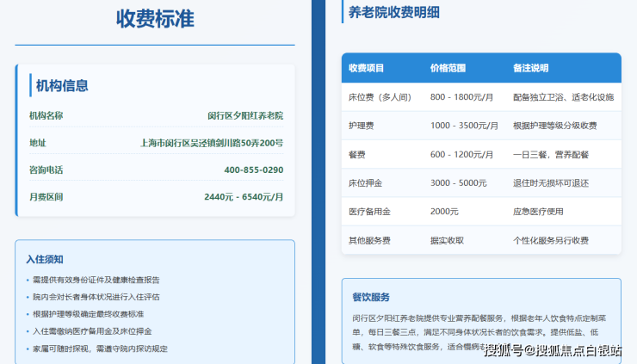The image size is (637, 364).
Task: Click phone number 400-855-0290
Action: pos(253,170)
